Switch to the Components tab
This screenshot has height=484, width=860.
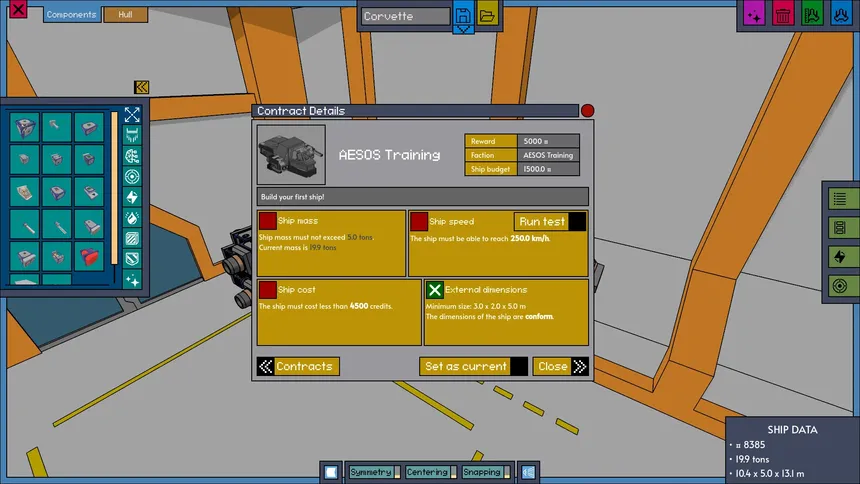71,15
